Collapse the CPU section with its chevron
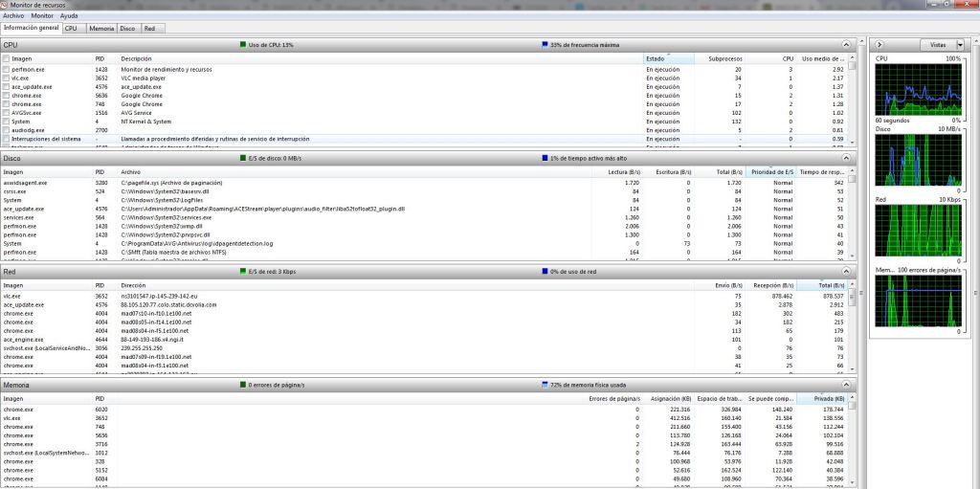Viewport: 980px width, 489px height. [846, 45]
